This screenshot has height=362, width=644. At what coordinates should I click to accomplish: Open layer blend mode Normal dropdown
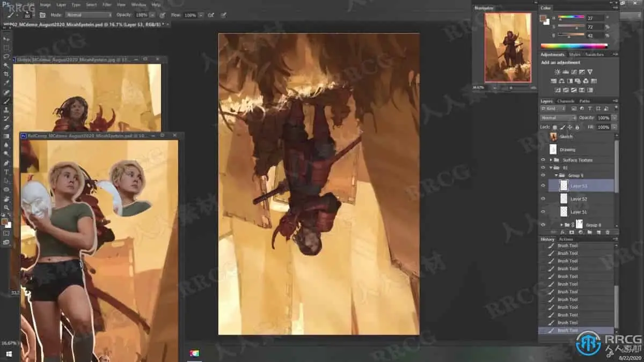[558, 117]
